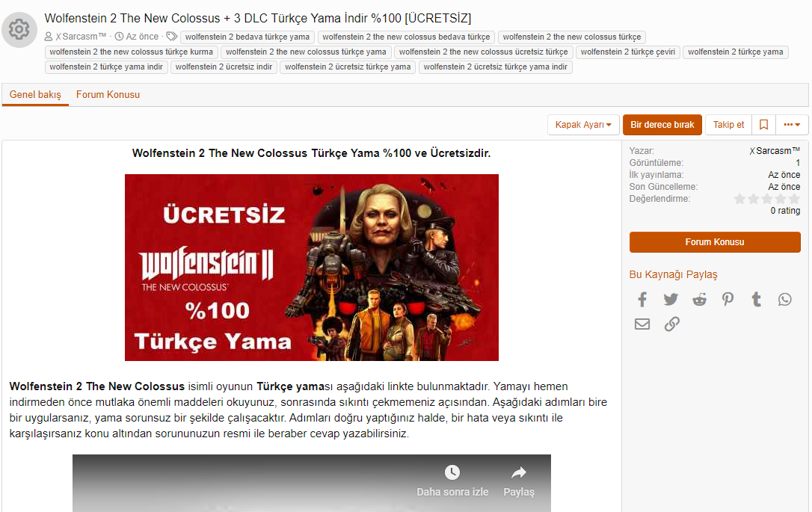Screen dimensions: 812x512
Task: Select tag 'wolfenstein 2 türkçe yama'
Action: pyautogui.click(x=735, y=52)
